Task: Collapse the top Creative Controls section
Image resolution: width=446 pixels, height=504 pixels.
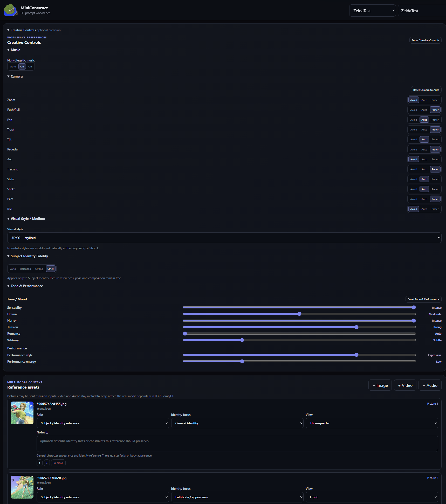Action: (34, 30)
